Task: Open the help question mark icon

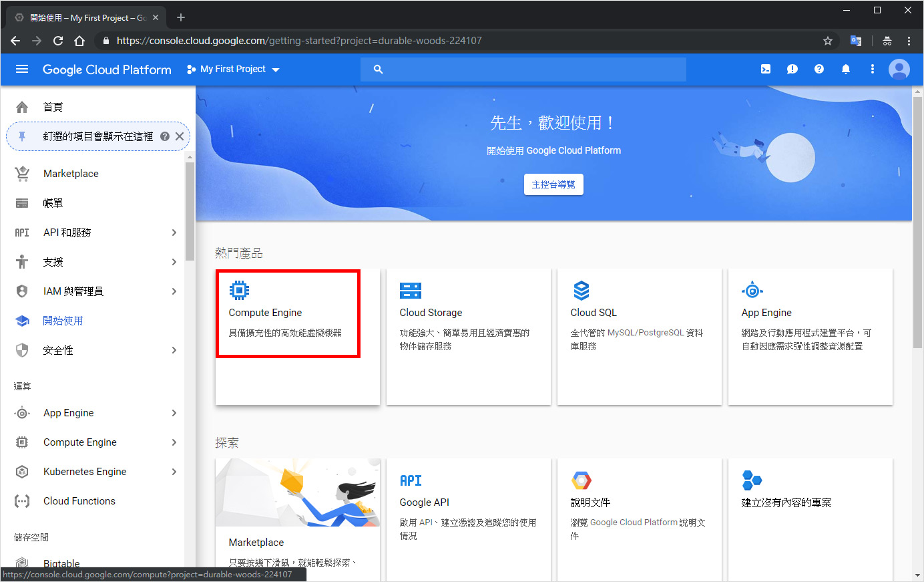Action: (x=819, y=69)
